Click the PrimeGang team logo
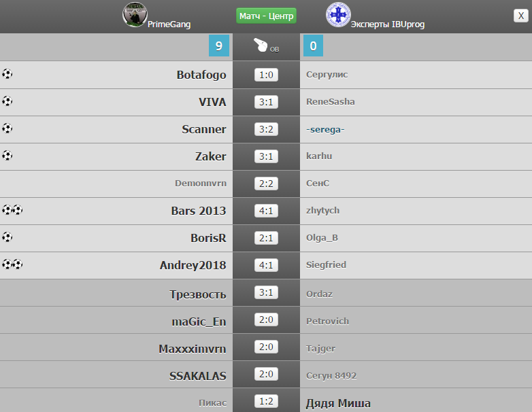532x412 pixels. 135,14
